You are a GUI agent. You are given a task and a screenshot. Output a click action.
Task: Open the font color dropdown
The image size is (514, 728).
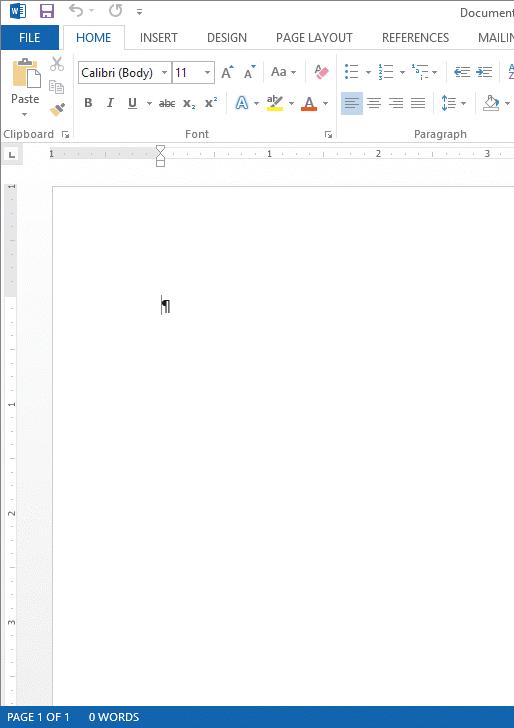[x=325, y=103]
